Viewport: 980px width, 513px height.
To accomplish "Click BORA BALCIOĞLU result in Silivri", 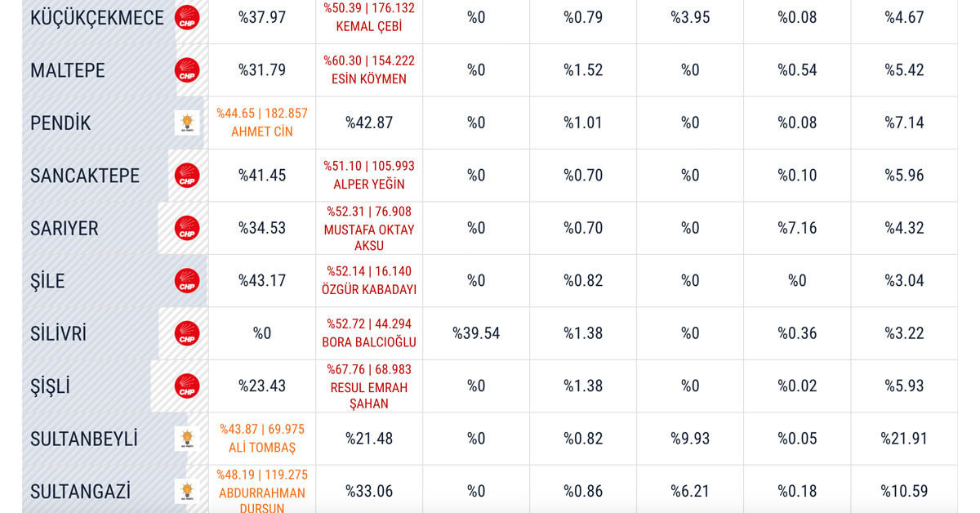I will pyautogui.click(x=369, y=333).
